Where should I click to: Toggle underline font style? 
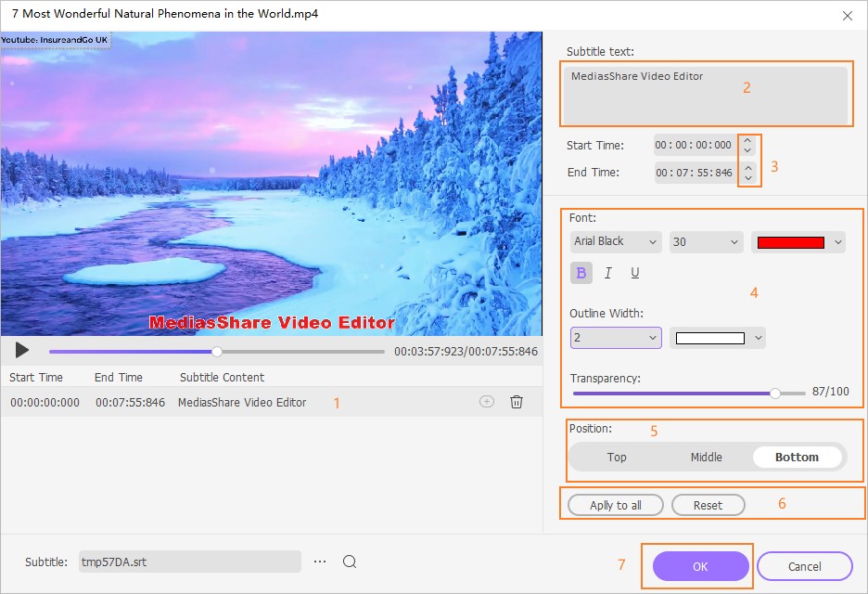click(x=634, y=273)
